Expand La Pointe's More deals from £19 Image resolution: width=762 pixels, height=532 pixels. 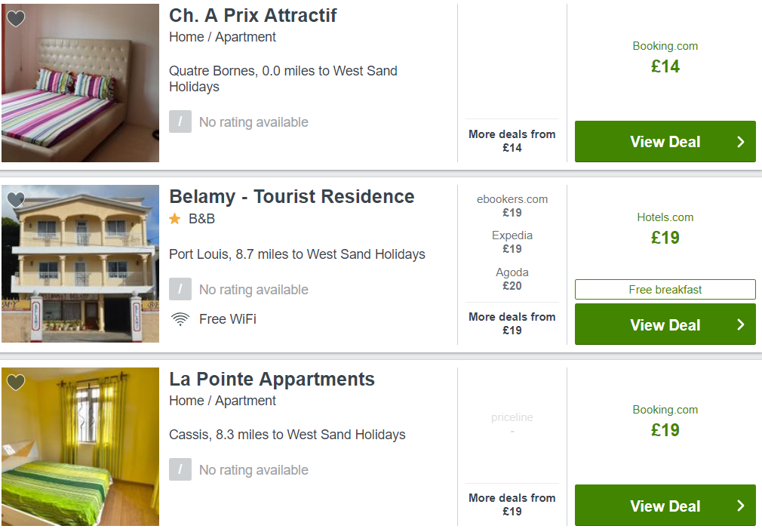(512, 504)
